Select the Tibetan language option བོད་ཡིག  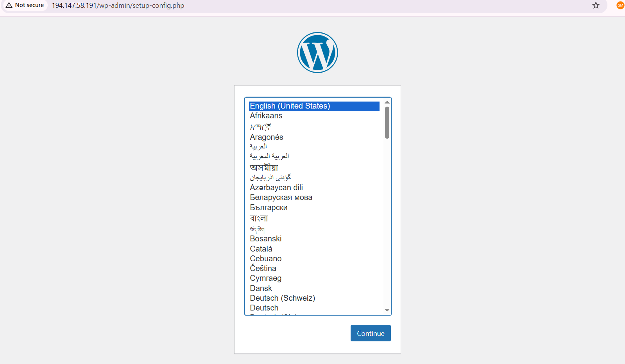click(x=314, y=229)
